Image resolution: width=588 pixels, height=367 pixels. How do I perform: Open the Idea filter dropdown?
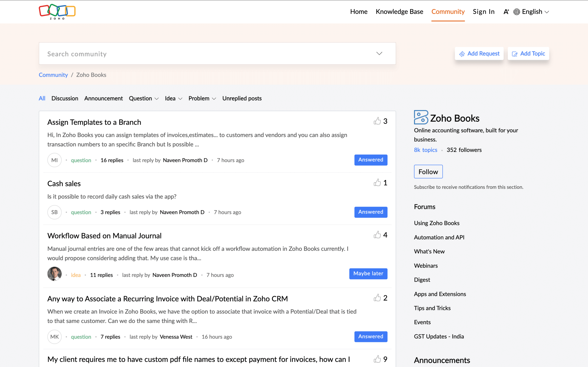pyautogui.click(x=180, y=99)
